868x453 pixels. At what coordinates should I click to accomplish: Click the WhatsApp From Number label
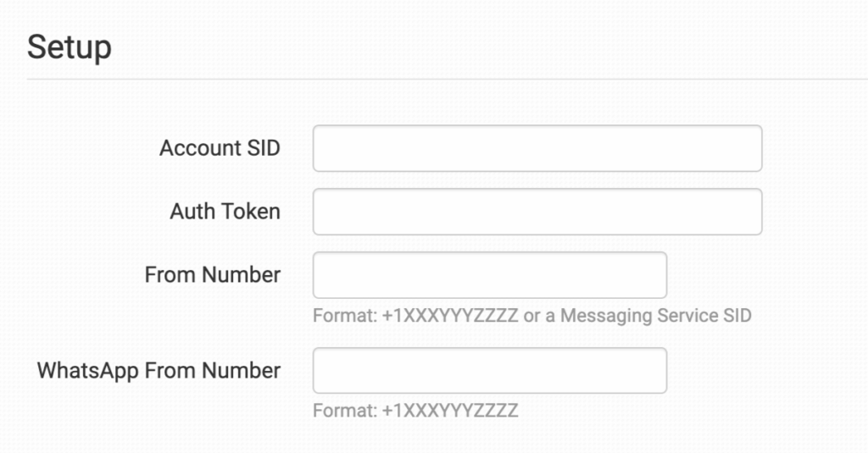[159, 370]
